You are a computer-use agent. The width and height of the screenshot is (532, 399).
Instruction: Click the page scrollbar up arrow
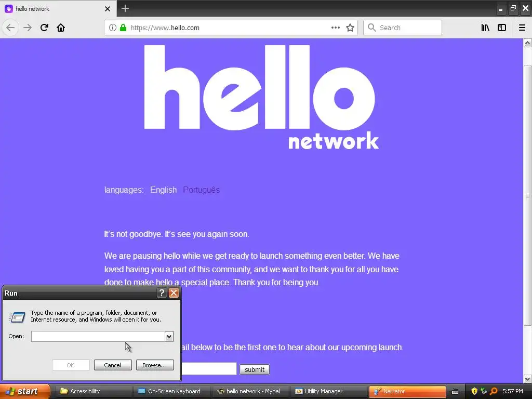(528, 43)
